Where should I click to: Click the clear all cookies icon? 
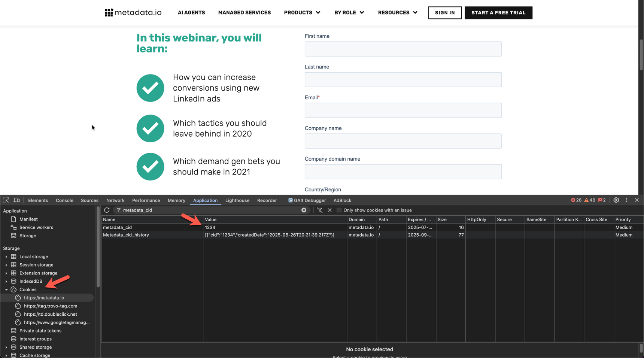point(319,210)
